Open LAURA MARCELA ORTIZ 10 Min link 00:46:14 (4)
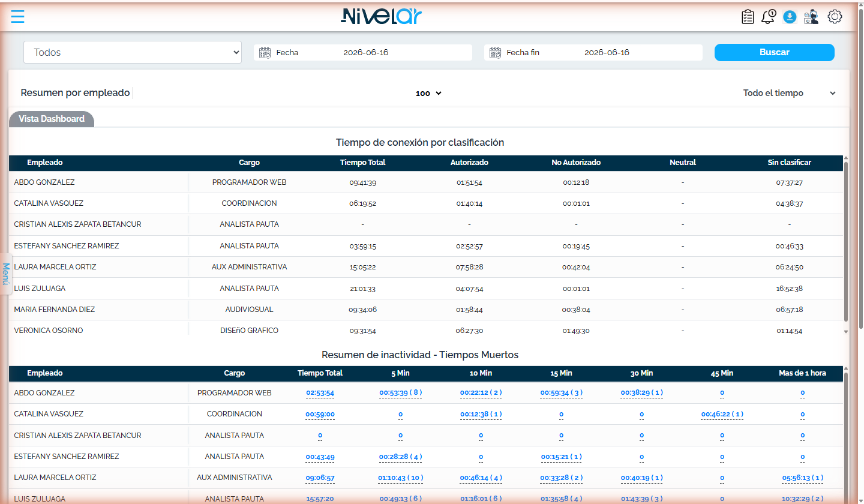The height and width of the screenshot is (504, 864). [x=481, y=478]
